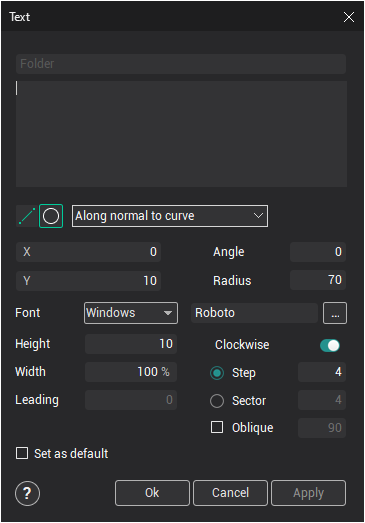
Task: Click the Clockwise label
Action: 242,345
